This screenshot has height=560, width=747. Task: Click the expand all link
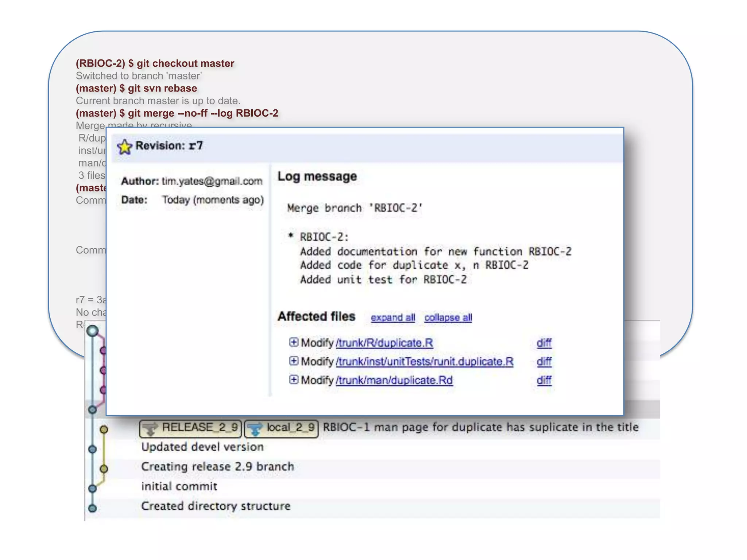coord(393,318)
